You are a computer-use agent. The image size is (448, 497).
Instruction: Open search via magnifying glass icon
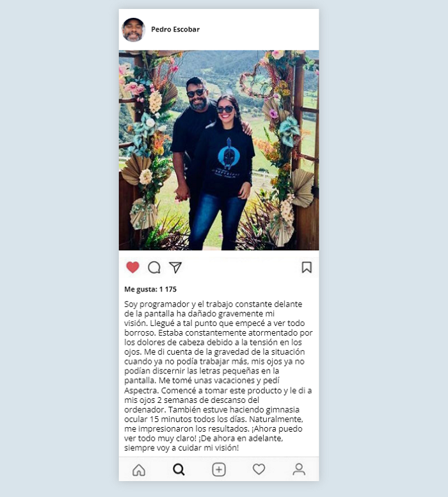pos(179,469)
